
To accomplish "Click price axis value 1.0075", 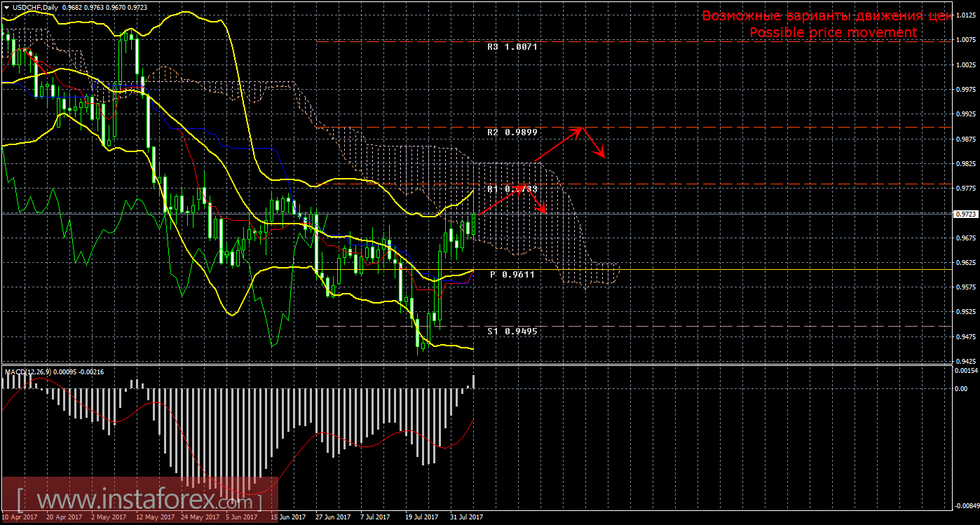I will tap(965, 40).
